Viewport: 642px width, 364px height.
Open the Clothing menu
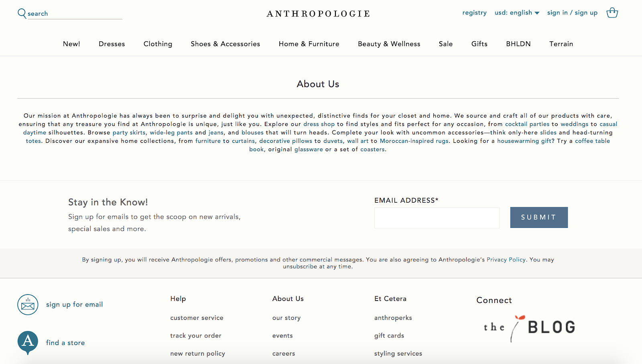click(158, 44)
